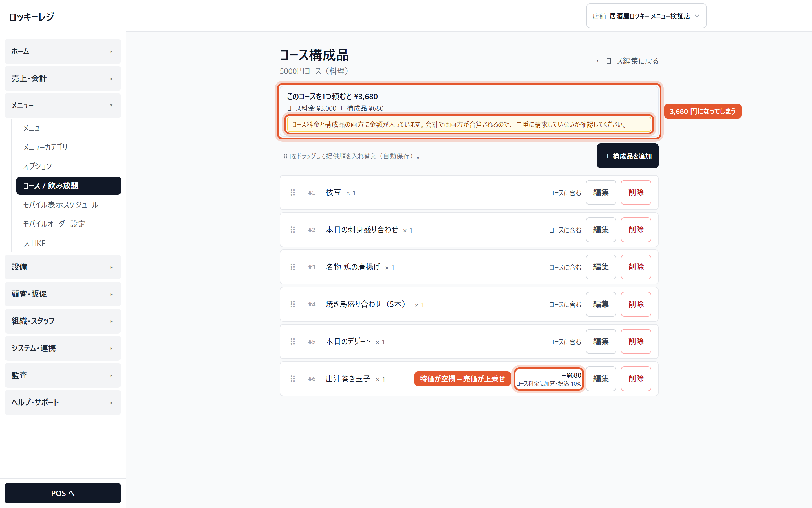This screenshot has width=812, height=508.
Task: Click the このコースを1つ頼むと ¥3,680 summary
Action: point(332,97)
